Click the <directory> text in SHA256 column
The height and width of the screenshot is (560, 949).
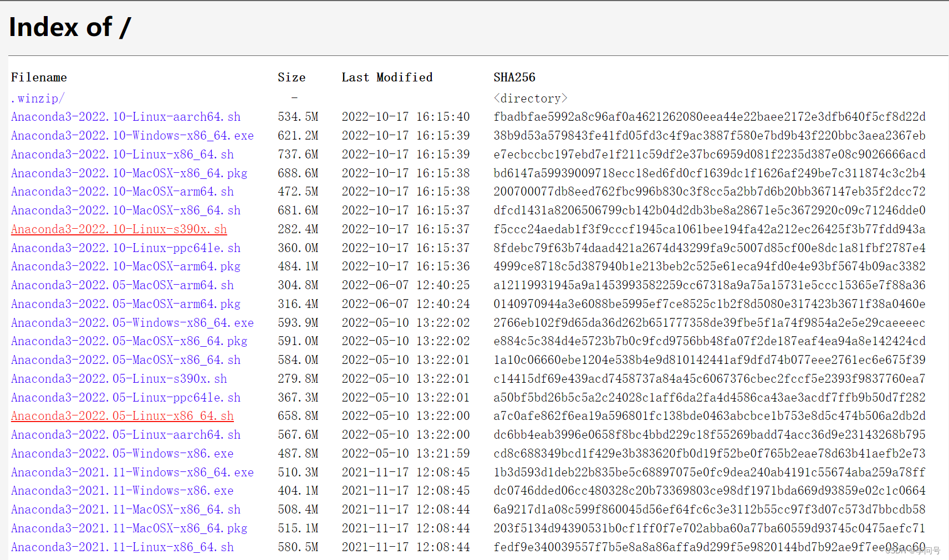click(x=530, y=99)
